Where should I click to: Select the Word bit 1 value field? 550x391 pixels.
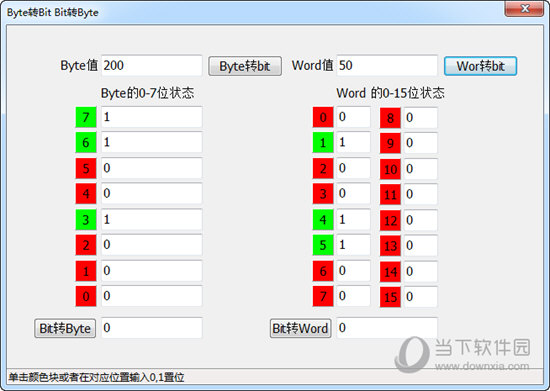tap(353, 142)
